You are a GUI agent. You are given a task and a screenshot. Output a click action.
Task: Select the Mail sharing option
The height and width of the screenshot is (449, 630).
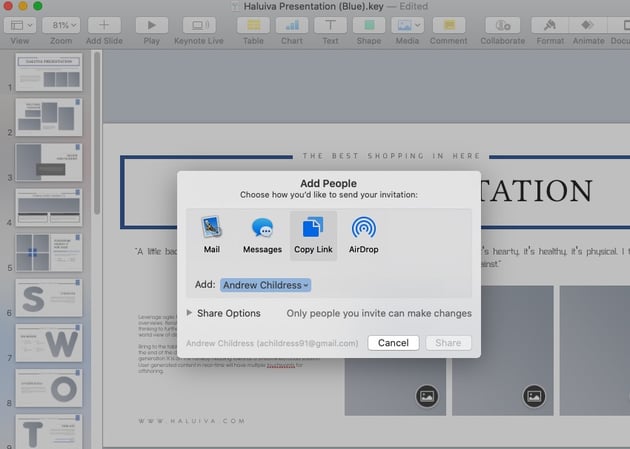(x=211, y=234)
